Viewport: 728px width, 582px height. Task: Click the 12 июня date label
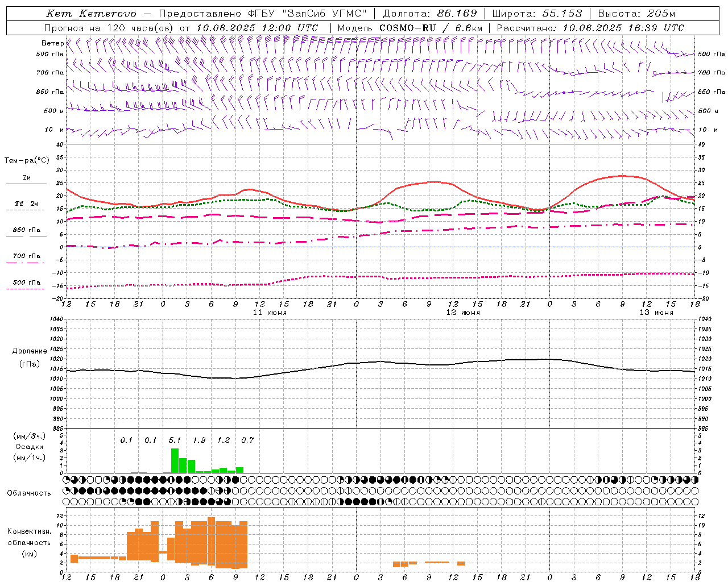coord(463,313)
